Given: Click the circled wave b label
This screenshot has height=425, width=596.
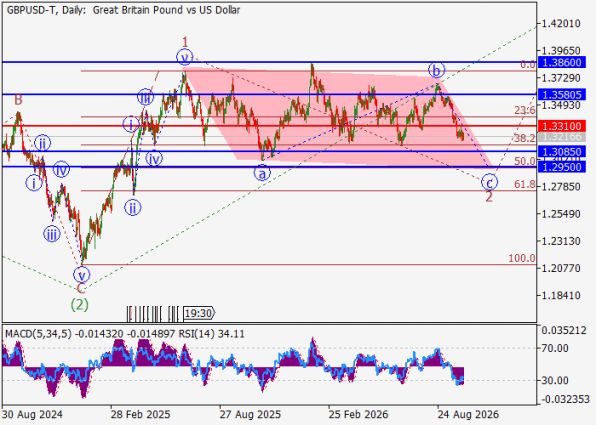Looking at the screenshot, I should tap(436, 70).
